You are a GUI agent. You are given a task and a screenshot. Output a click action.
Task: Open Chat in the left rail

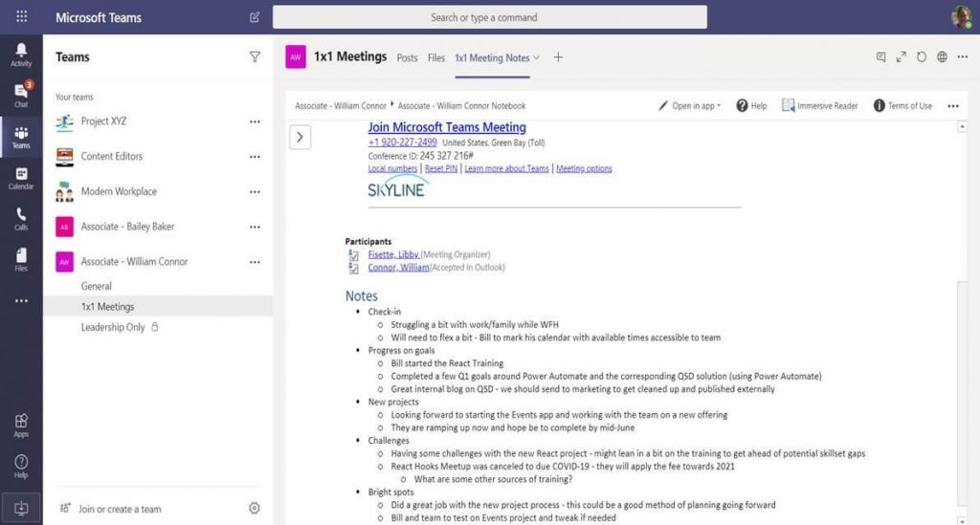point(21,95)
